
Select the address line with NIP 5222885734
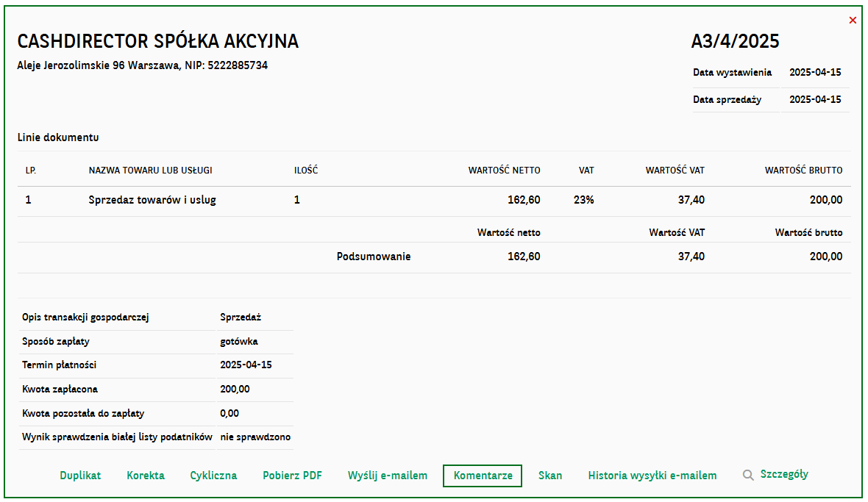click(142, 65)
